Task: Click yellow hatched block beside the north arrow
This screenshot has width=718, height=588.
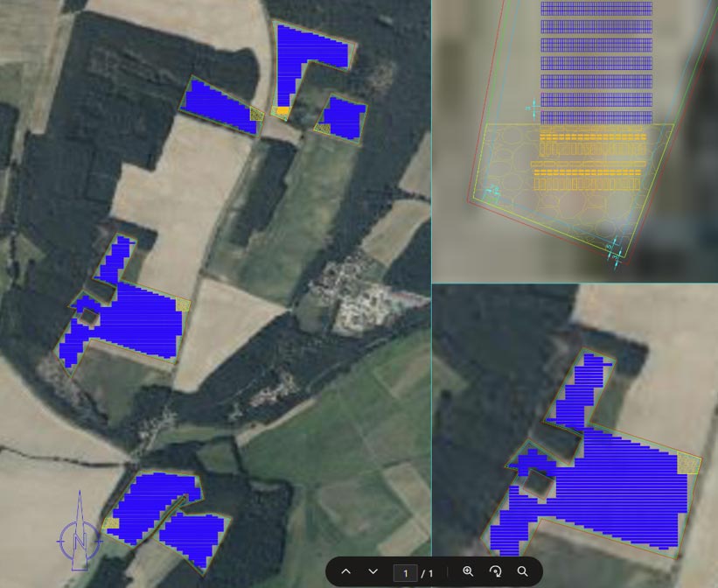Action: [x=111, y=523]
